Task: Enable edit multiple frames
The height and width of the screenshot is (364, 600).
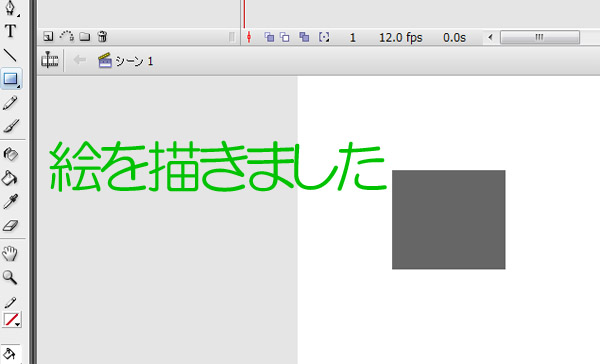Action: 304,37
